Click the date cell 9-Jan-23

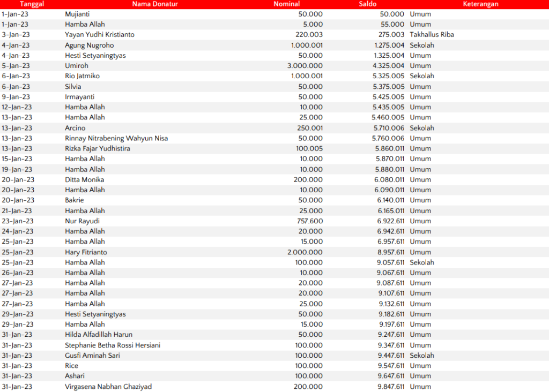coord(16,97)
